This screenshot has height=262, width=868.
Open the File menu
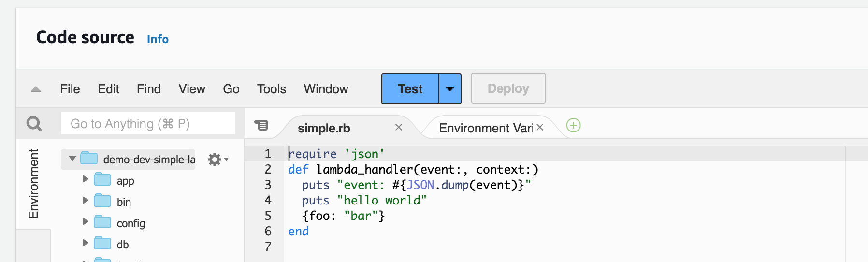(70, 89)
